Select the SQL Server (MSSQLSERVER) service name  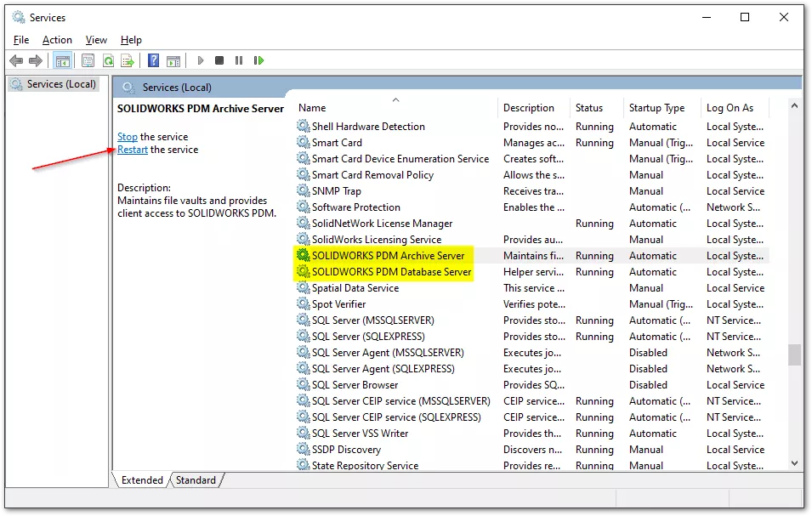373,320
